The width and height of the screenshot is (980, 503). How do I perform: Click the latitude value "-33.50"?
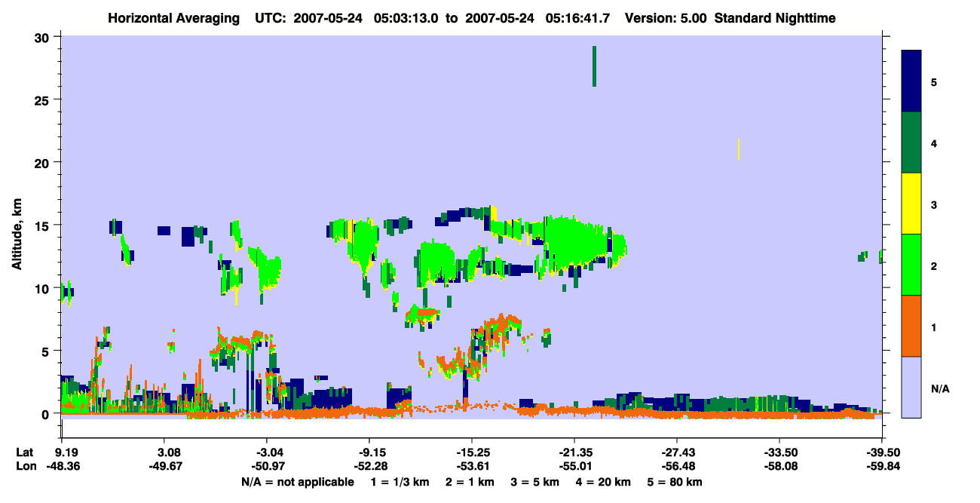click(x=779, y=452)
